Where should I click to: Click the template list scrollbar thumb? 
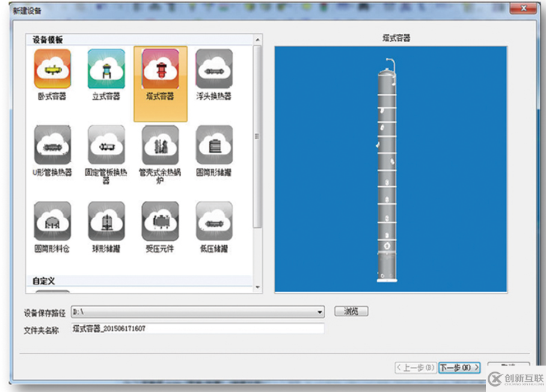[x=257, y=136]
